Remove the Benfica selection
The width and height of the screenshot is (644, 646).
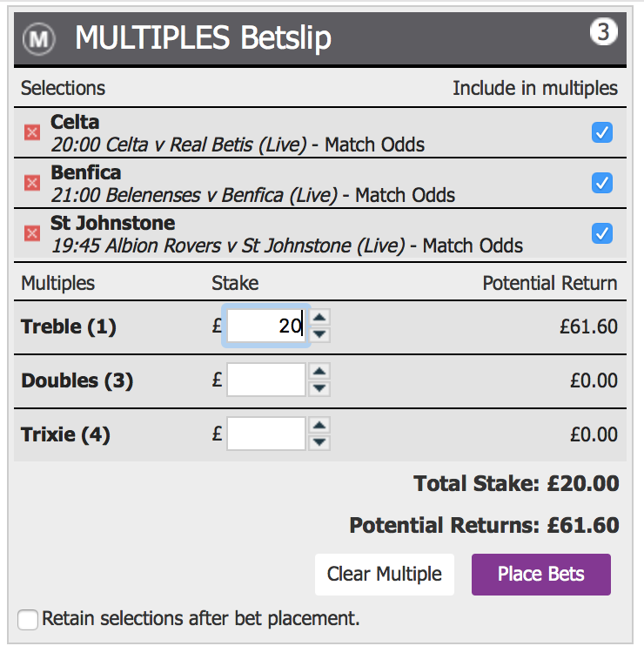32,183
